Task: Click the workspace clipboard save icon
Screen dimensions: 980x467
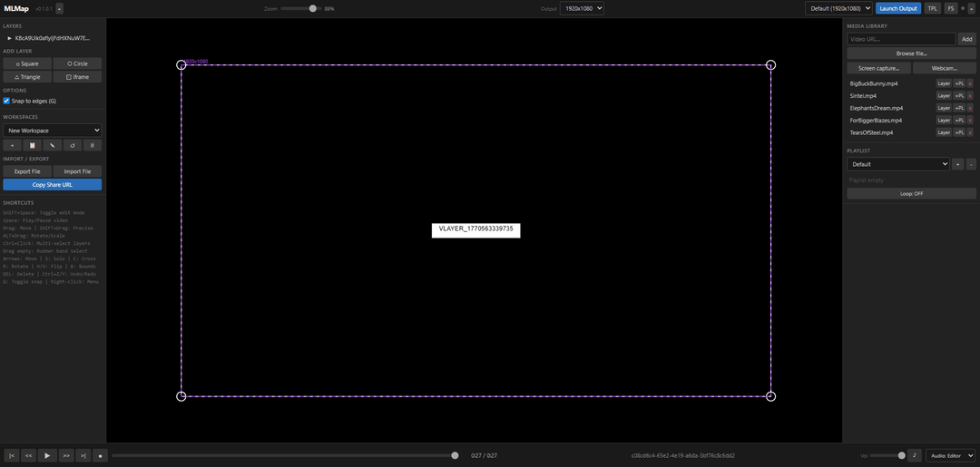Action: coord(32,145)
